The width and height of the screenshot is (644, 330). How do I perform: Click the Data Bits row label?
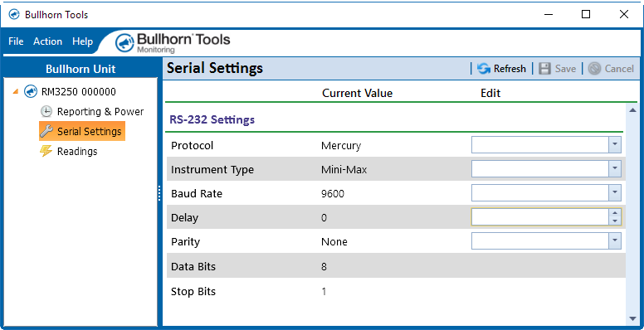(193, 267)
